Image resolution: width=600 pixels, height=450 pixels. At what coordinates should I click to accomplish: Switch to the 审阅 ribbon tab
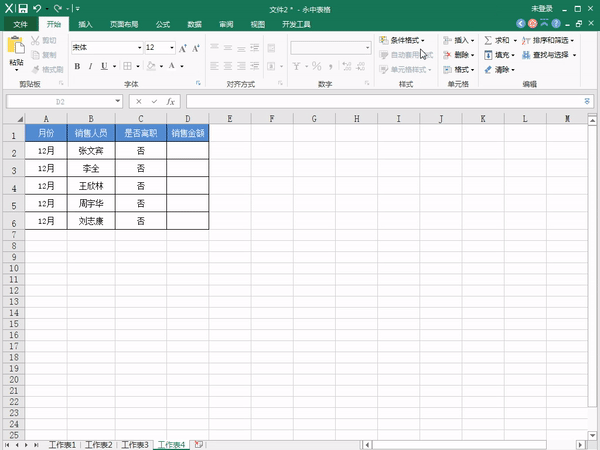pyautogui.click(x=226, y=24)
